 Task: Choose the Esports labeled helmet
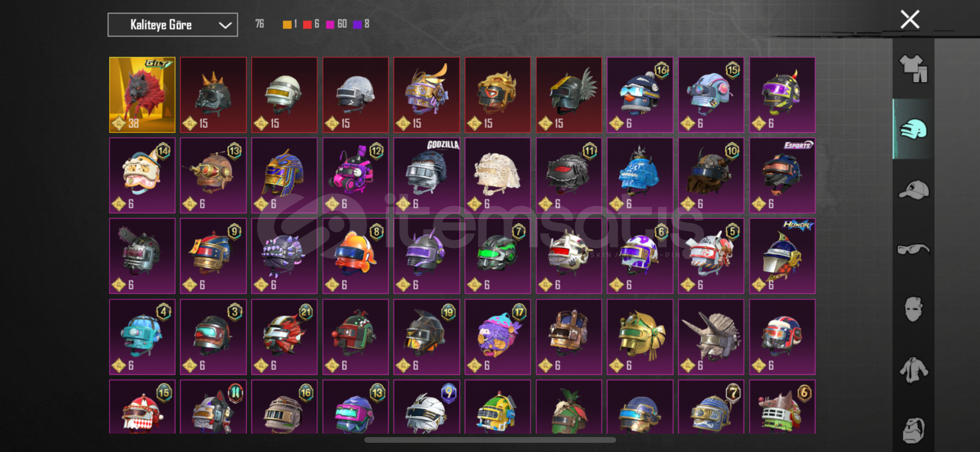point(782,175)
